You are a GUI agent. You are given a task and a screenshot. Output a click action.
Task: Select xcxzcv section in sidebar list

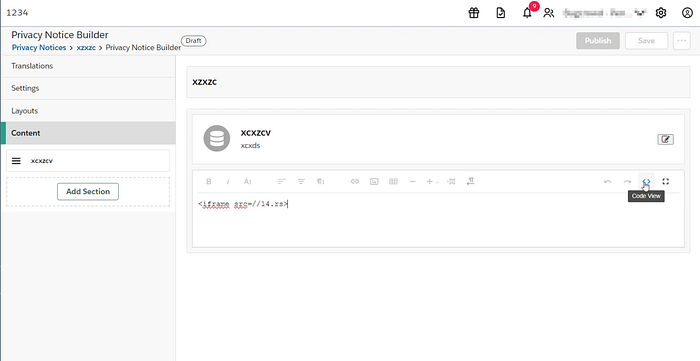coord(88,161)
